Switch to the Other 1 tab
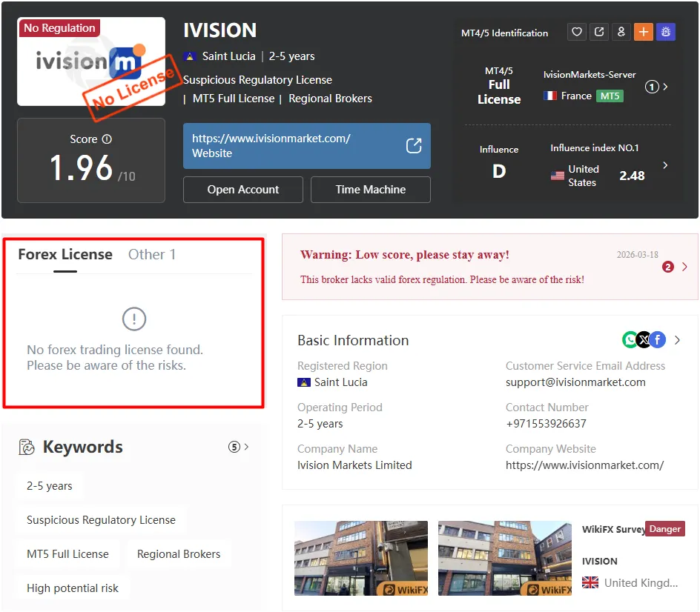This screenshot has height=612, width=700. (x=152, y=254)
